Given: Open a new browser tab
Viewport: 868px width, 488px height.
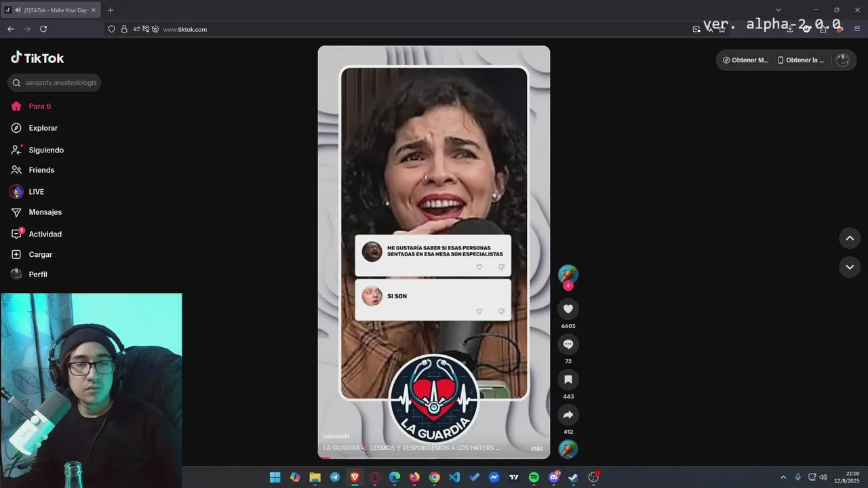Looking at the screenshot, I should point(111,10).
